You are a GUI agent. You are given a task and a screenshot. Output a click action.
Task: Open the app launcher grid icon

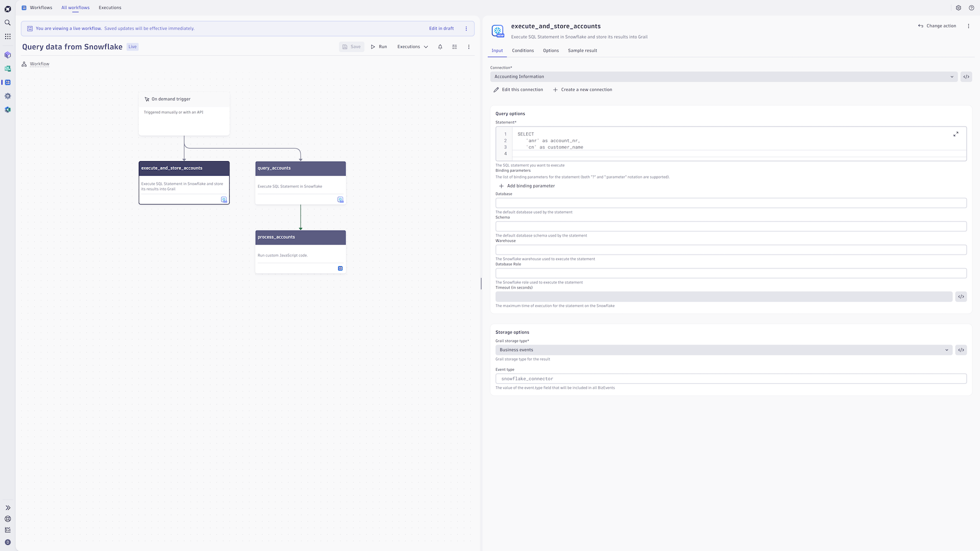coord(7,36)
